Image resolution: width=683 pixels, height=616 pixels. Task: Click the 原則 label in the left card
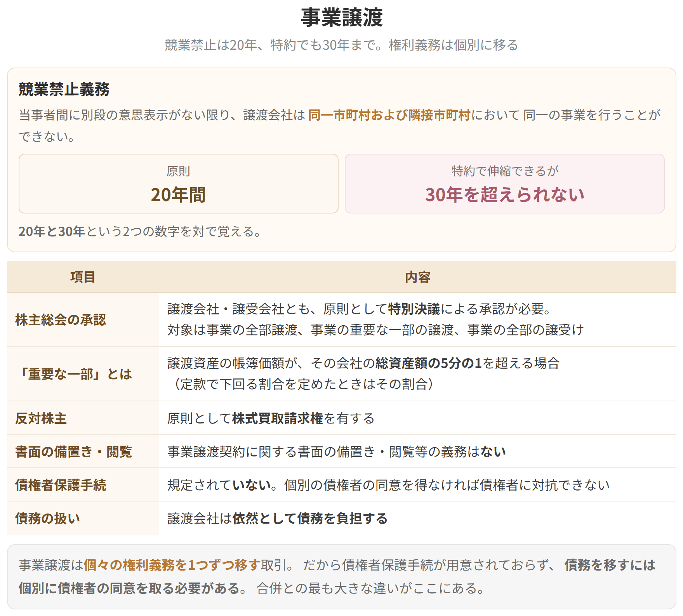click(178, 171)
